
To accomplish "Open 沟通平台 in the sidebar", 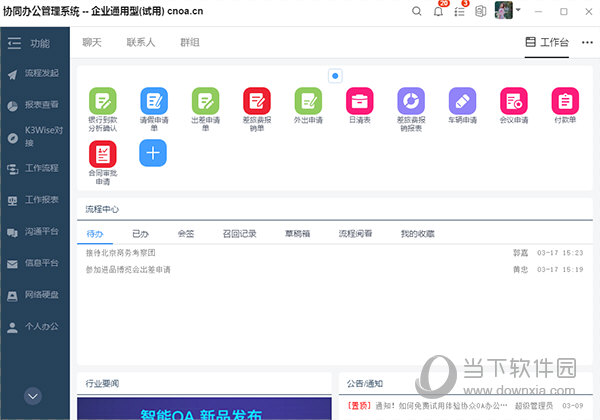I will [34, 231].
